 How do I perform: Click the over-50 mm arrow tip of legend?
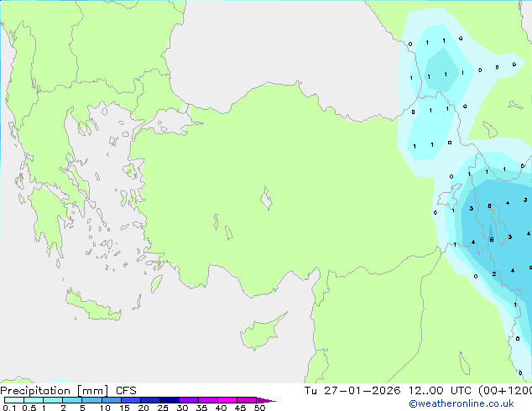(266, 400)
